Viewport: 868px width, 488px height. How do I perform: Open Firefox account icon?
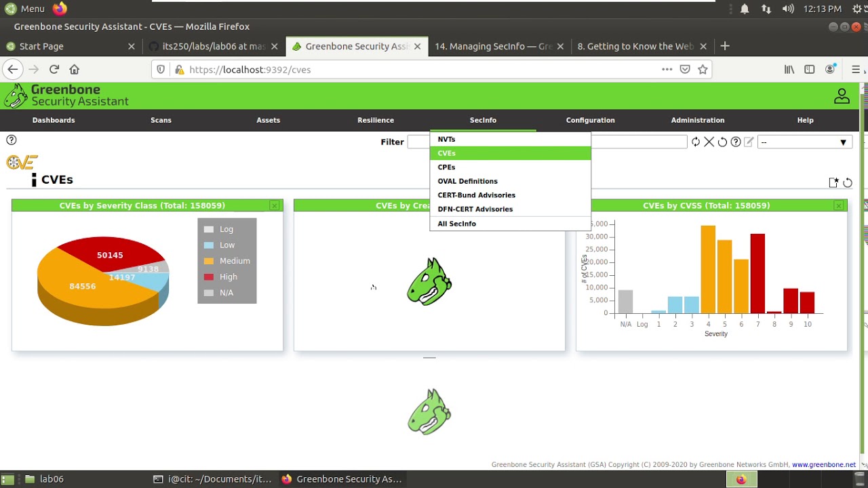coord(830,69)
